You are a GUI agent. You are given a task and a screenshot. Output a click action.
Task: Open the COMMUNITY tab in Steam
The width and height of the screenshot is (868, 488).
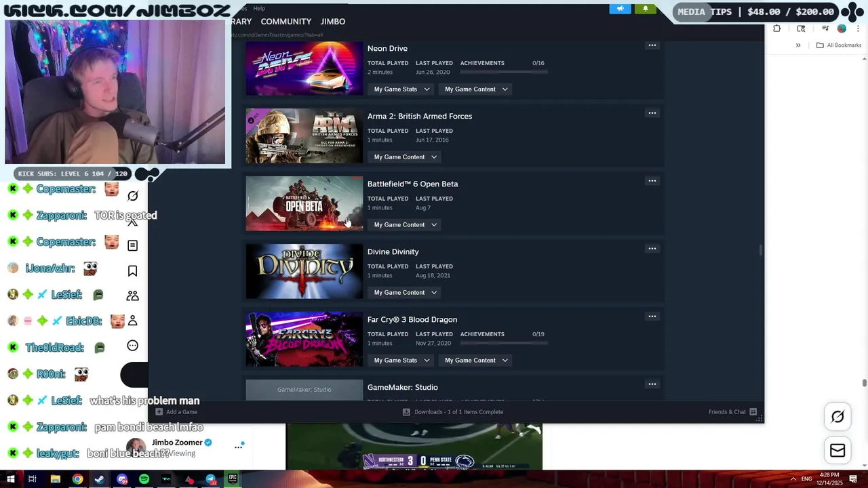point(286,22)
